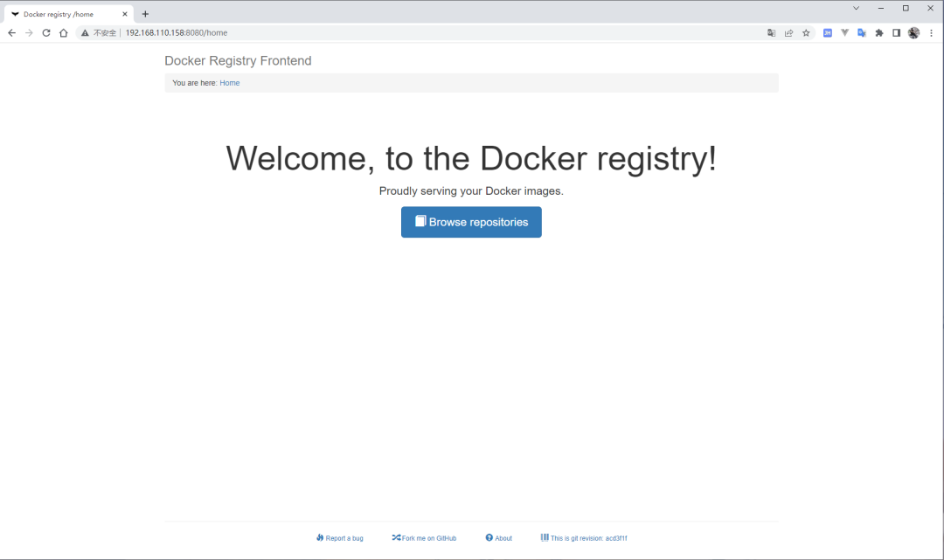
Task: Open the Chrome three-dot menu
Action: click(x=930, y=32)
